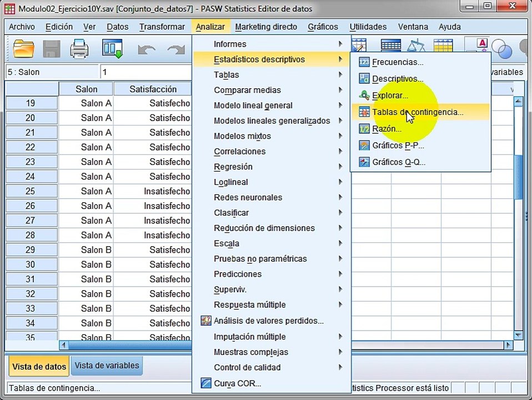The height and width of the screenshot is (400, 532).
Task: Open a data file with the folder icon
Action: click(x=23, y=48)
